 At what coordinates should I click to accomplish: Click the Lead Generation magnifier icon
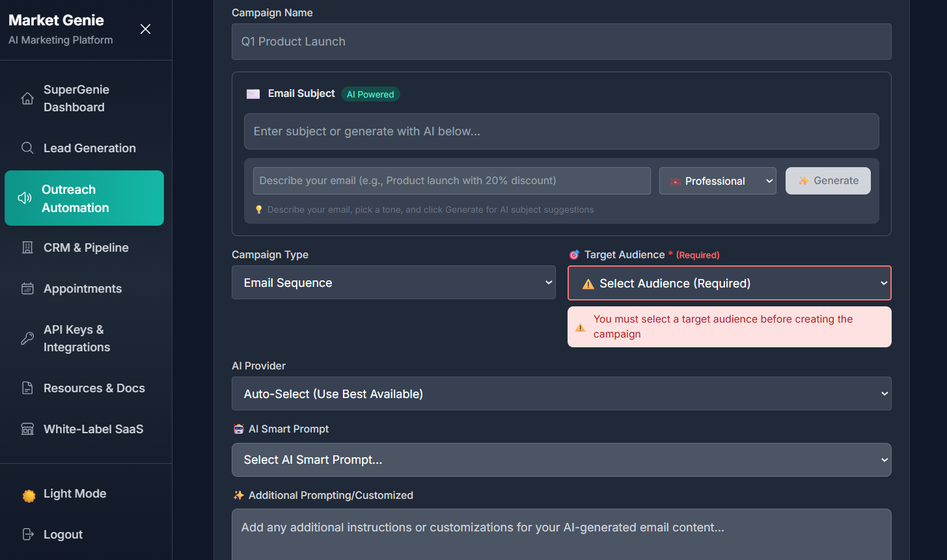click(27, 148)
